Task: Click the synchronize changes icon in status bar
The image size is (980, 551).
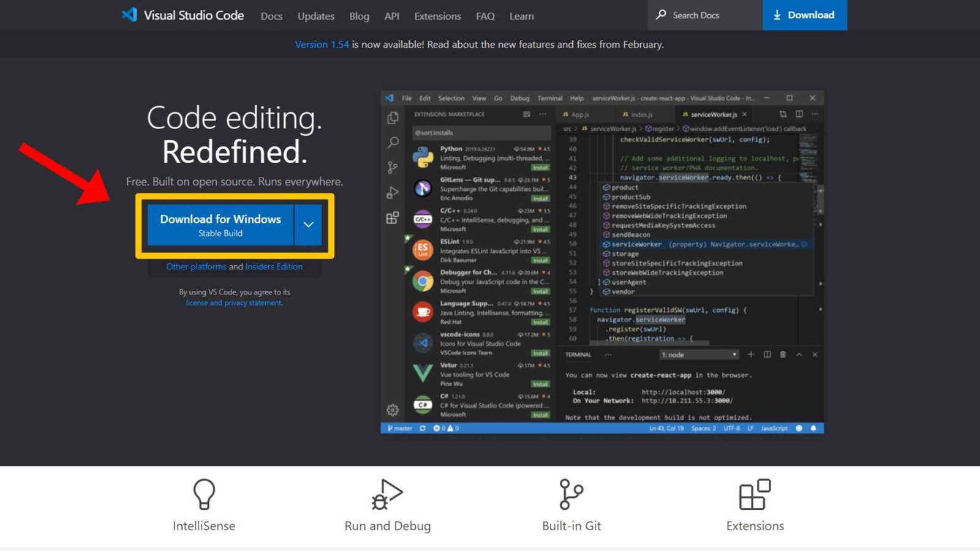Action: [423, 428]
